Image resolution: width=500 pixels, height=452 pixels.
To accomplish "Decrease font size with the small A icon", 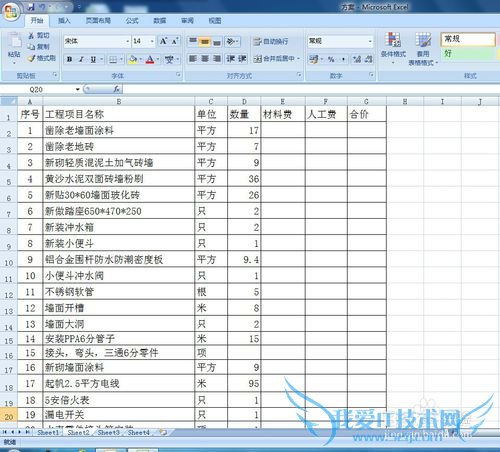I will pyautogui.click(x=175, y=41).
